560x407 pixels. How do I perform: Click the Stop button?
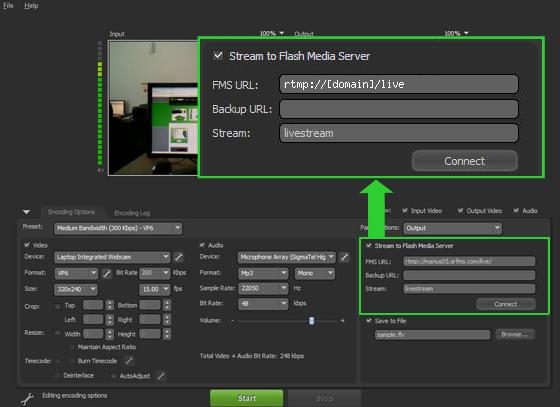click(x=324, y=398)
